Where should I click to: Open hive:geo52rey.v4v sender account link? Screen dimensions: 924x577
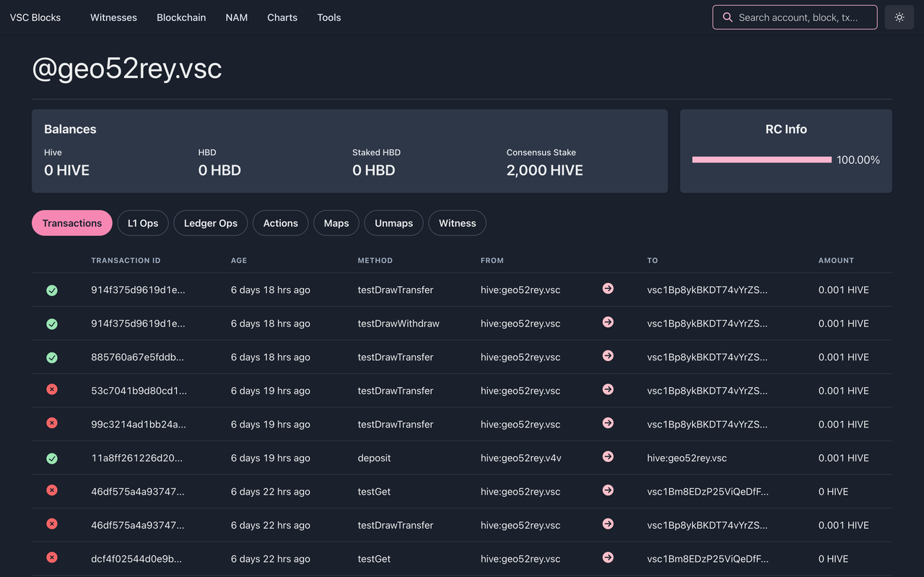pyautogui.click(x=520, y=458)
